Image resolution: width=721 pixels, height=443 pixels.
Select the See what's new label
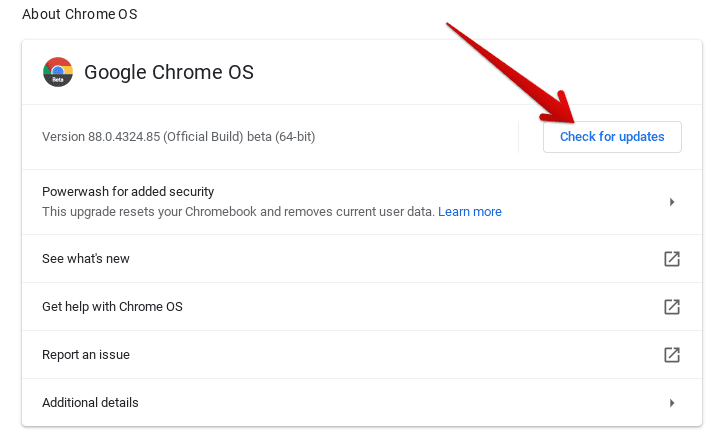86,259
